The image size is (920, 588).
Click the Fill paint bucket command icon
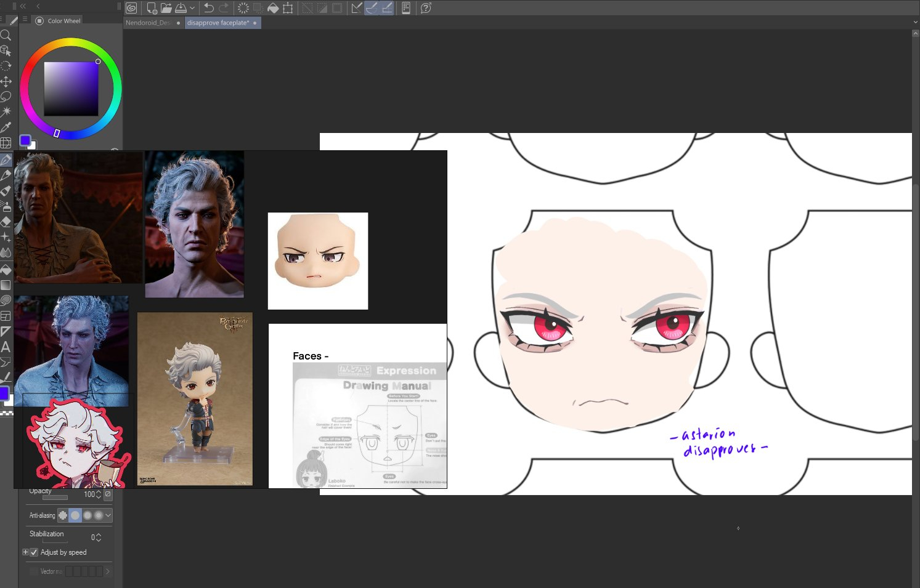coord(273,8)
